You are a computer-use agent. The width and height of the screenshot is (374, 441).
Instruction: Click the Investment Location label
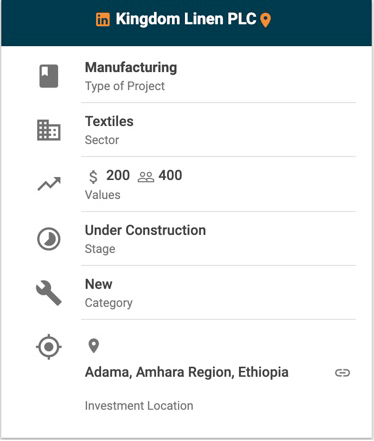pyautogui.click(x=139, y=406)
